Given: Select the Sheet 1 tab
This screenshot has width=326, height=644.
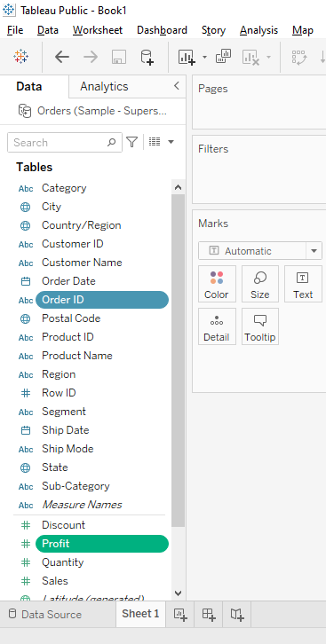Looking at the screenshot, I should 140,614.
